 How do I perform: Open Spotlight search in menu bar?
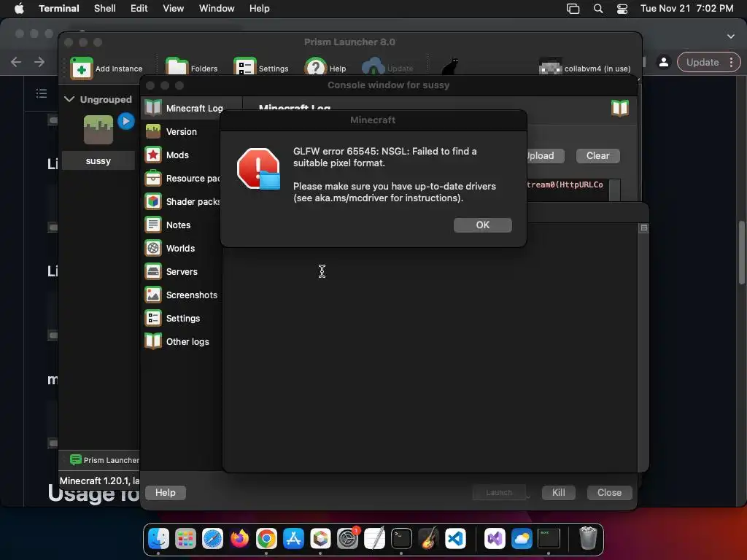tap(598, 9)
